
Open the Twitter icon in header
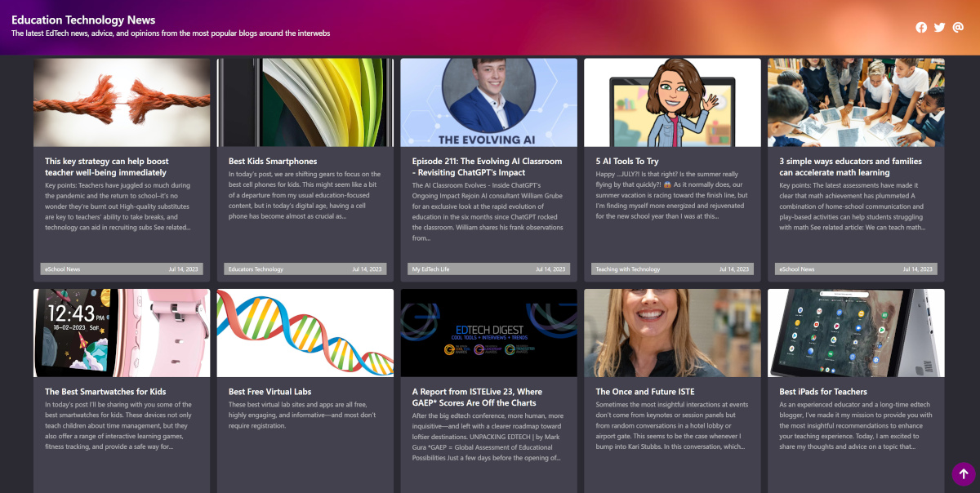click(x=939, y=27)
